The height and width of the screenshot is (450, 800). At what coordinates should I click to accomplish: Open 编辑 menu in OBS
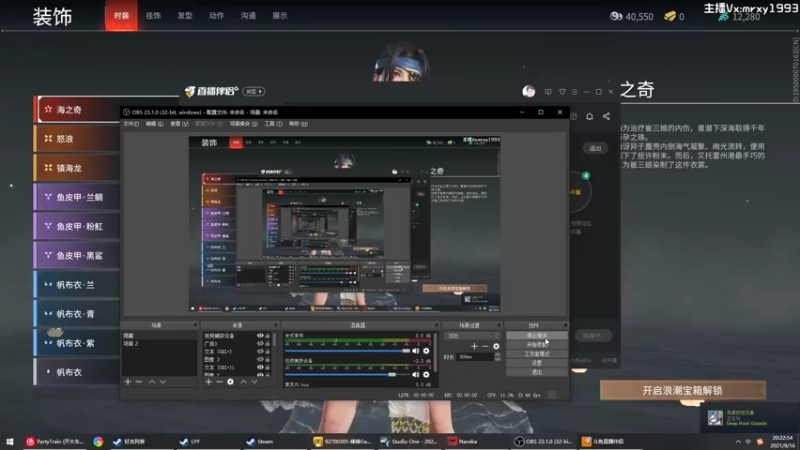(154, 124)
